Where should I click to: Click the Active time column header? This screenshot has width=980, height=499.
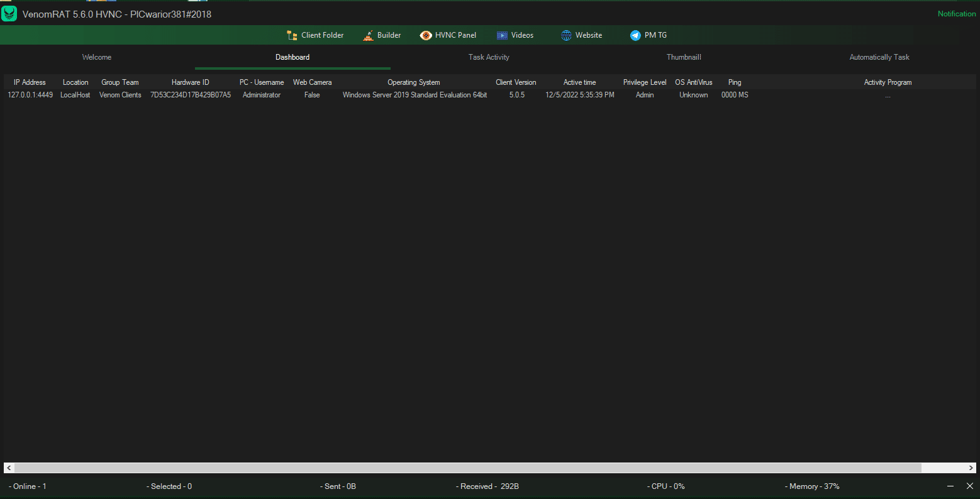[580, 82]
